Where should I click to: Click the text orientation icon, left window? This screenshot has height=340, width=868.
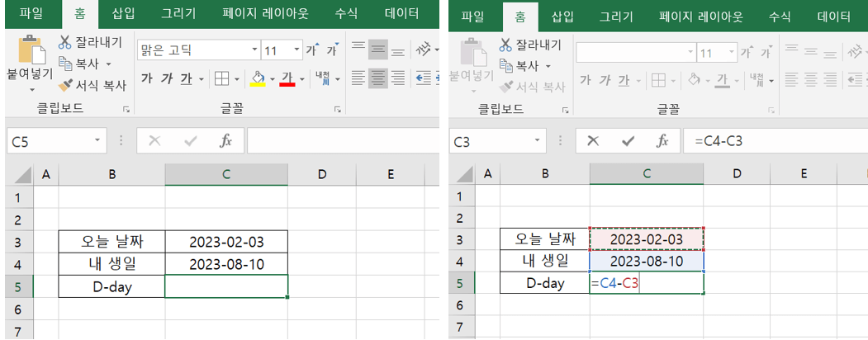click(x=424, y=50)
